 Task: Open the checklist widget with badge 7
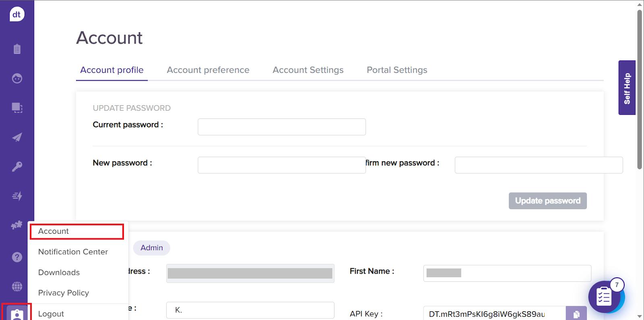604,297
